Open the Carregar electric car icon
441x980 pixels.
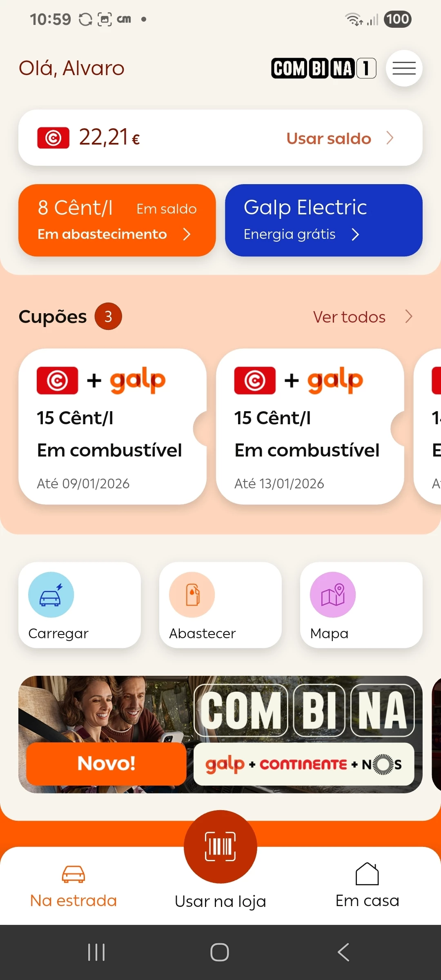[51, 595]
